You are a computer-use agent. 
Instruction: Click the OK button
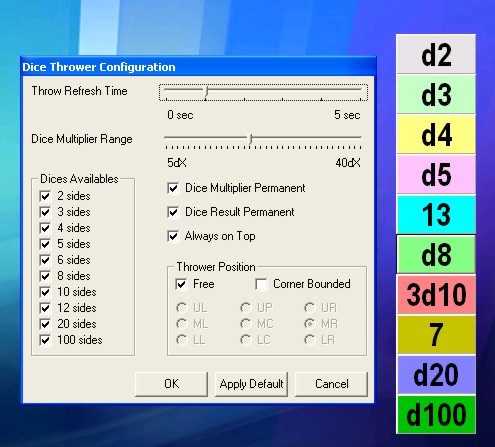171,384
